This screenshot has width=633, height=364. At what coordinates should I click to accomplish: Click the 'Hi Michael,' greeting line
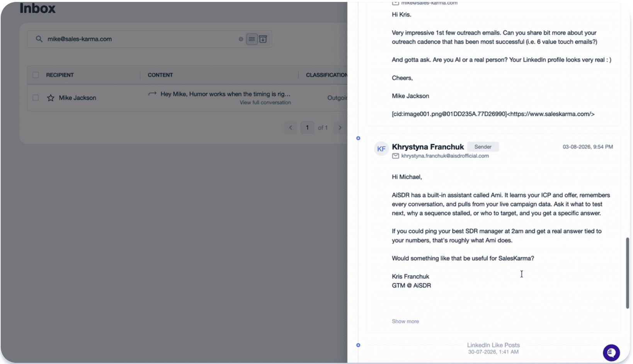407,177
